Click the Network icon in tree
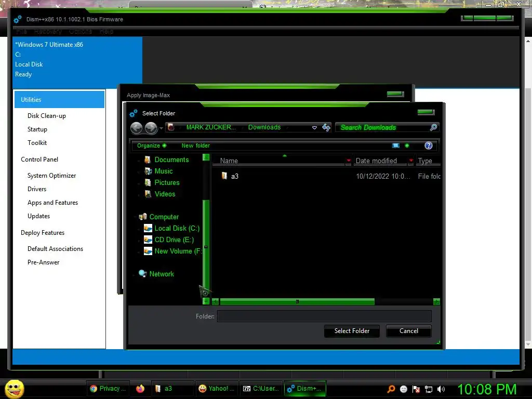Image resolution: width=532 pixels, height=399 pixels. pos(143,274)
